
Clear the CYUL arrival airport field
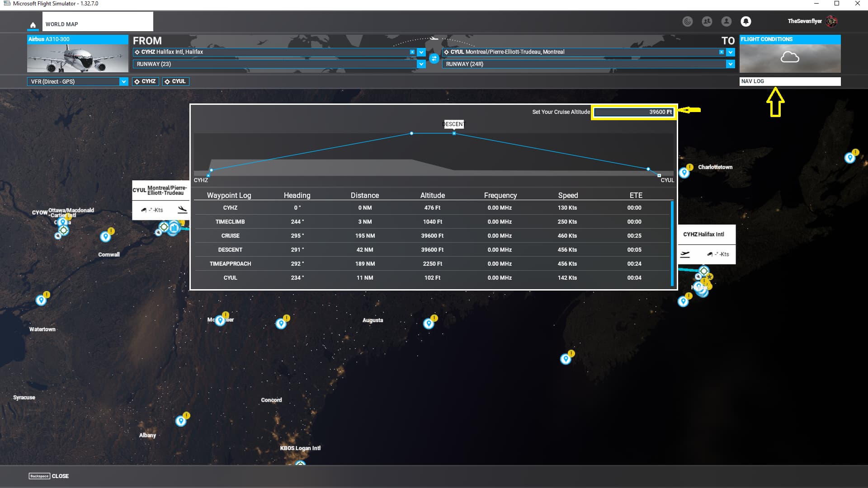point(722,52)
